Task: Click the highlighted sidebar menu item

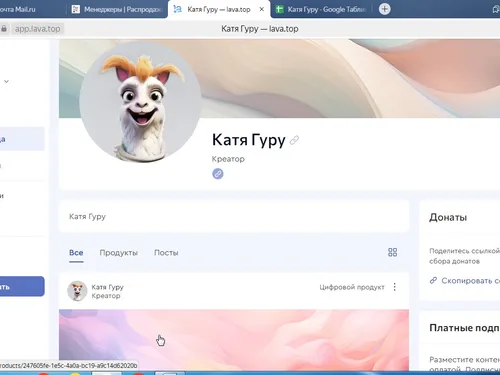Action: [22, 139]
